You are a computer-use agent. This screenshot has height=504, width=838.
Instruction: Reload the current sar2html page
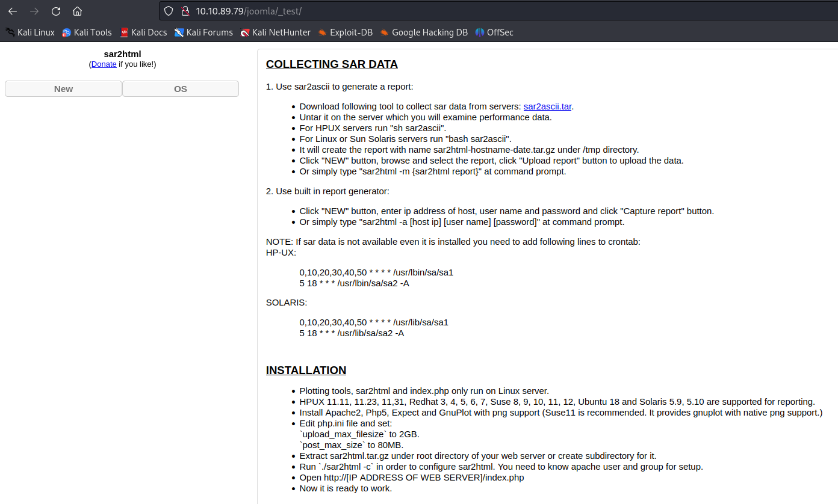pyautogui.click(x=55, y=11)
